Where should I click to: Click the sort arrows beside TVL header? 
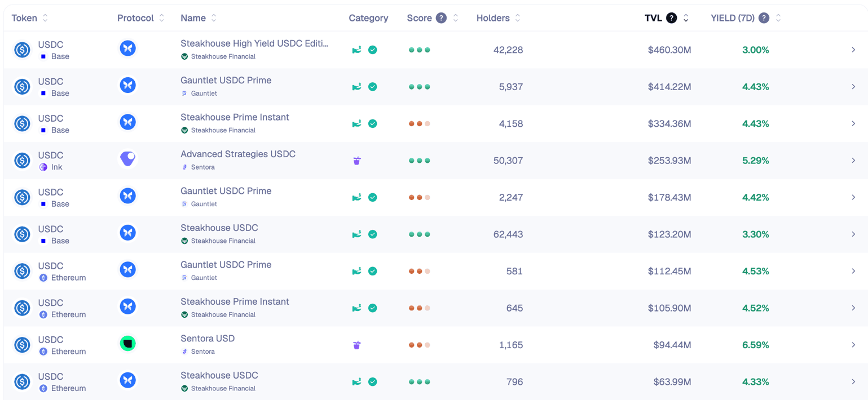click(686, 18)
